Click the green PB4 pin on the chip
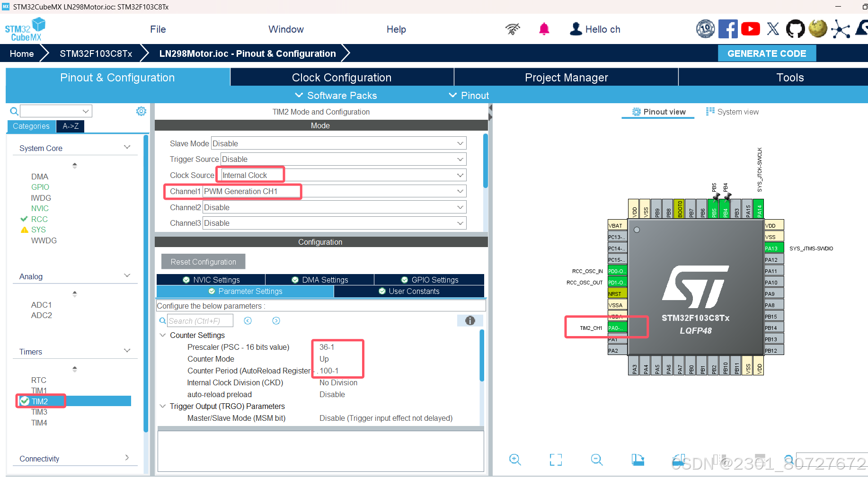The width and height of the screenshot is (868, 479). tap(725, 209)
